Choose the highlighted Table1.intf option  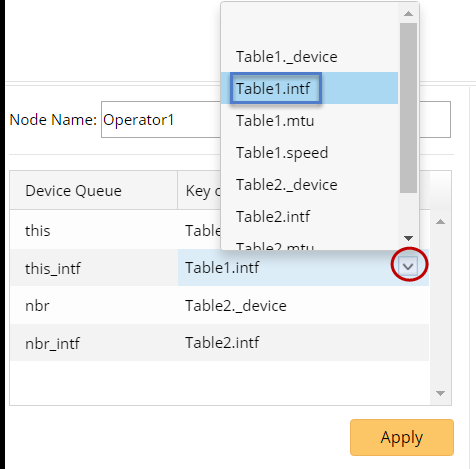(x=309, y=88)
